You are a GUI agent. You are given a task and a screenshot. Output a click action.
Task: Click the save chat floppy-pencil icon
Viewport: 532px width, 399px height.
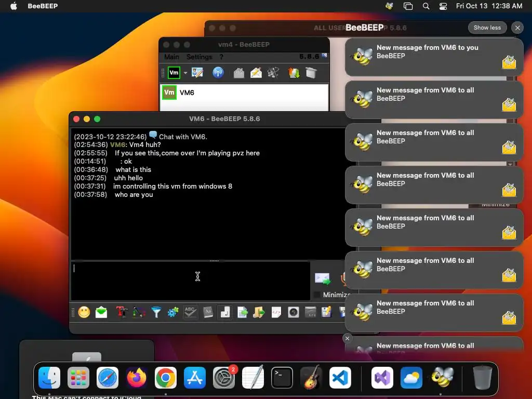coord(326,312)
